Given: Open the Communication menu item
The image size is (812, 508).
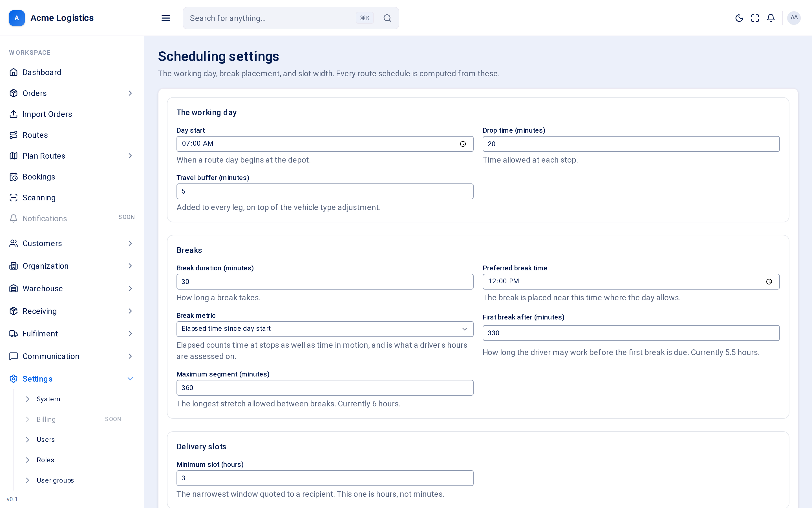Looking at the screenshot, I should click(72, 356).
